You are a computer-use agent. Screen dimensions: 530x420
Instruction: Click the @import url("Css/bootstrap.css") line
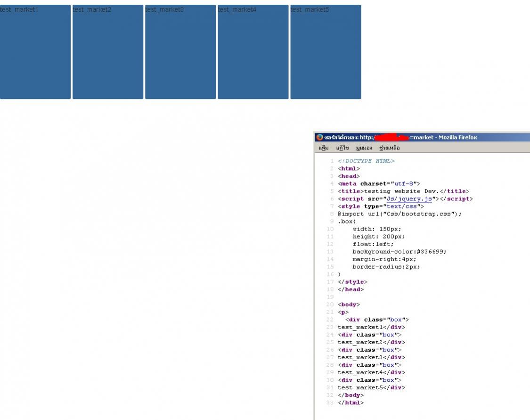pos(400,214)
